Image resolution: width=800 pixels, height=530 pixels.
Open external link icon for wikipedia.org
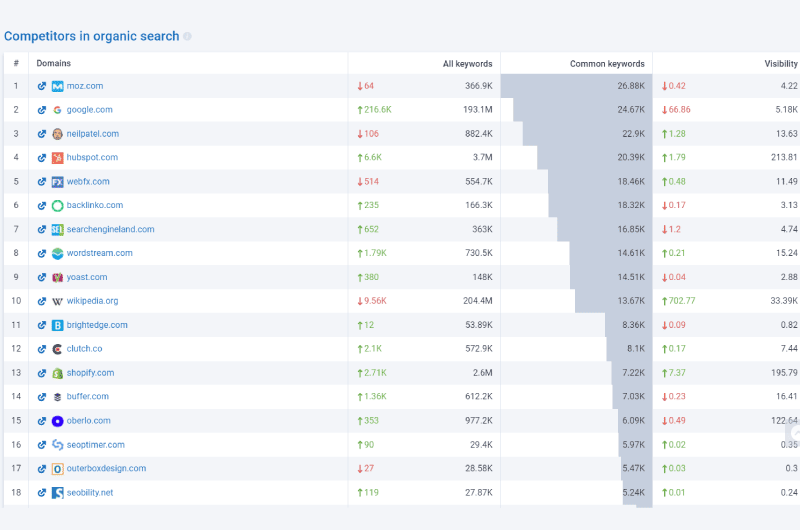(x=42, y=301)
